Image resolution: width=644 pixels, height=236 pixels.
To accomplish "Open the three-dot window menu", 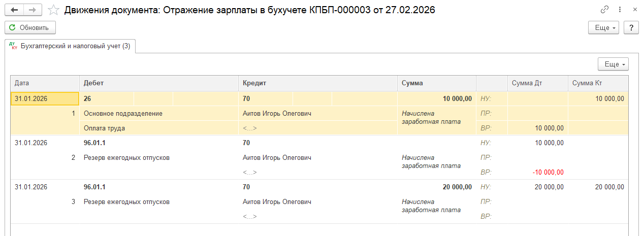I will coord(620,10).
